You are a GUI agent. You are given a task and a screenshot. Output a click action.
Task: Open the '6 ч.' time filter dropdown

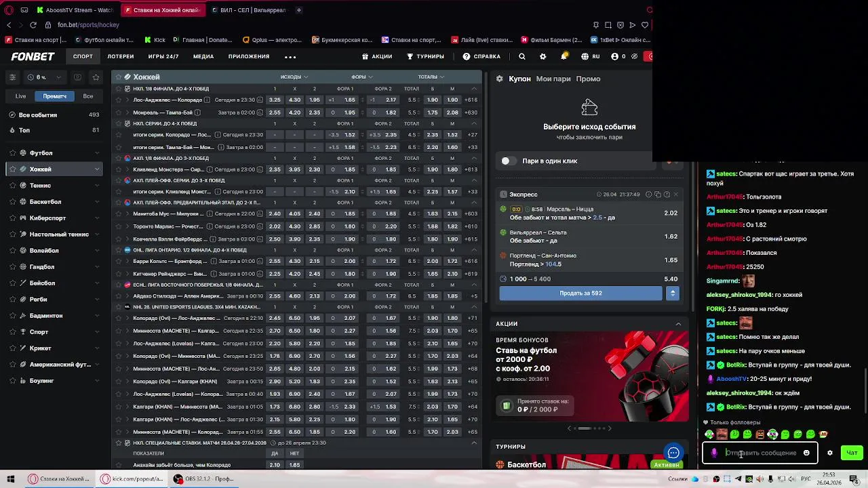point(44,77)
